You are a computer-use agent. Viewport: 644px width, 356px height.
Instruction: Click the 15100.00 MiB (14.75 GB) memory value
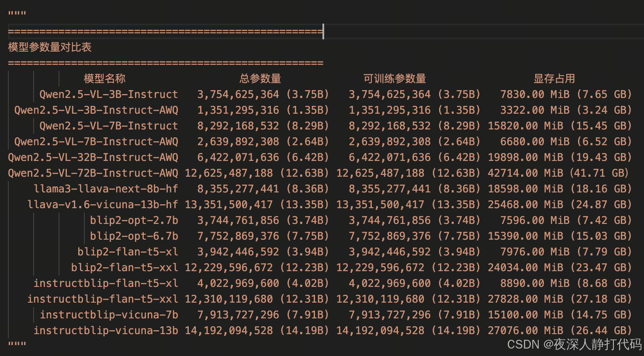click(x=560, y=315)
